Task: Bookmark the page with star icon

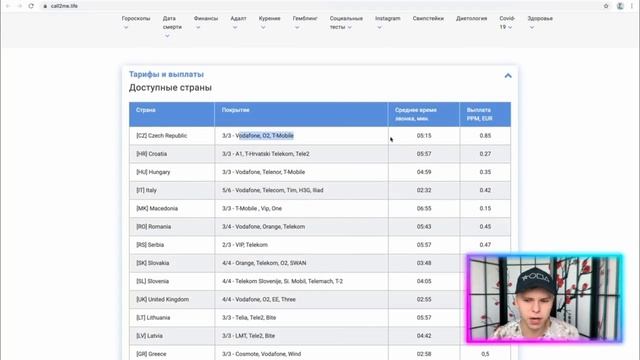Action: [606, 6]
